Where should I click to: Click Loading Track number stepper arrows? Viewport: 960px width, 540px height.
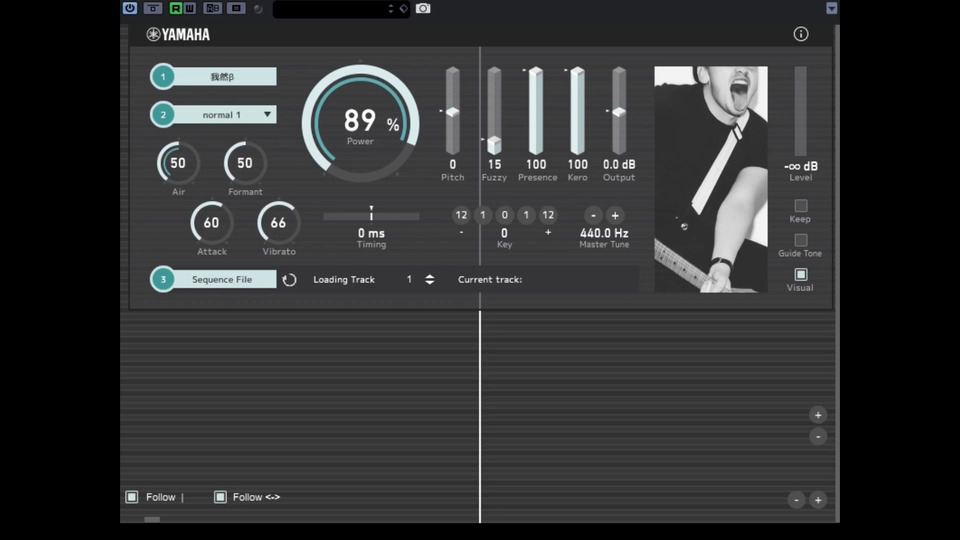click(x=430, y=279)
